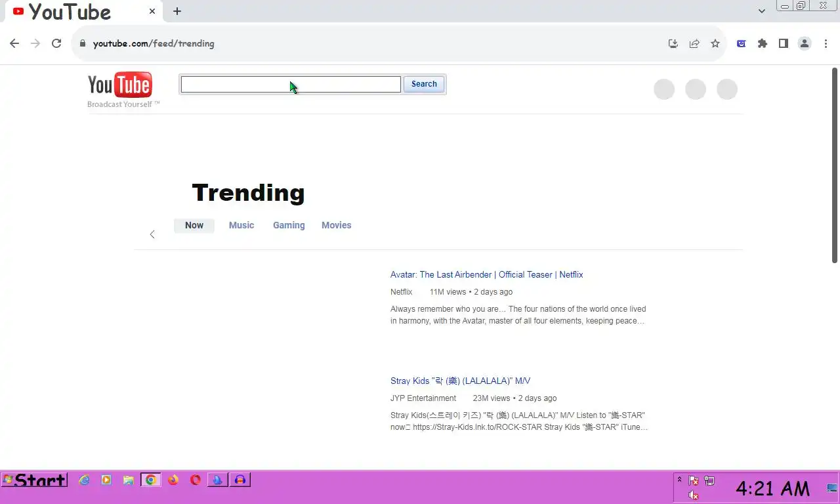This screenshot has height=504, width=840.
Task: Open Action Center flag tray icon
Action: tap(693, 480)
